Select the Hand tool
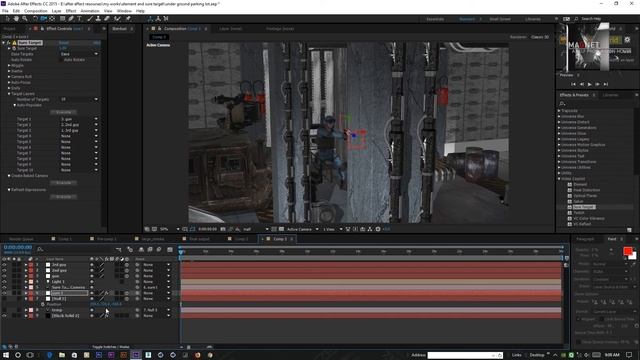Screen dimensions: 640x360 (16, 18)
